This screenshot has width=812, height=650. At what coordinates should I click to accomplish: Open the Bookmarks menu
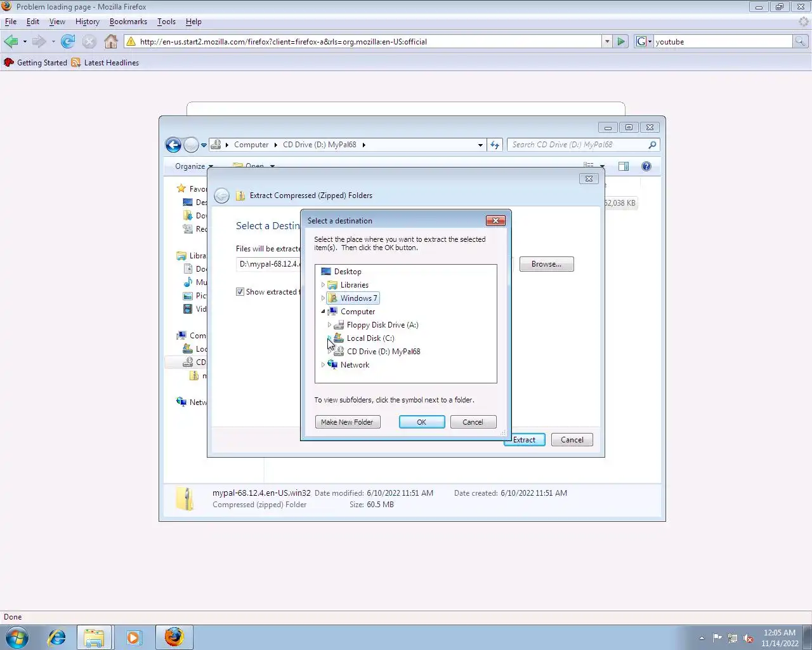128,22
